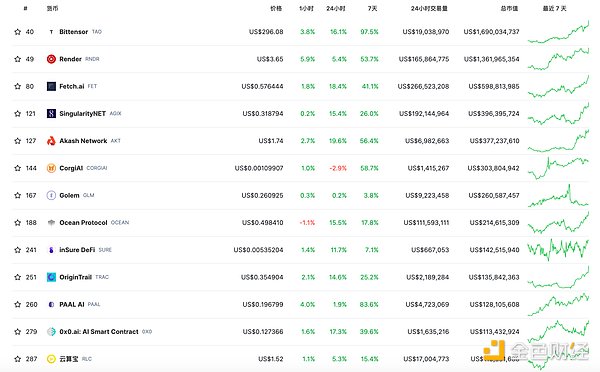Click the Akash Network flame icon
Screen dimensions: 600x372
[x=51, y=141]
